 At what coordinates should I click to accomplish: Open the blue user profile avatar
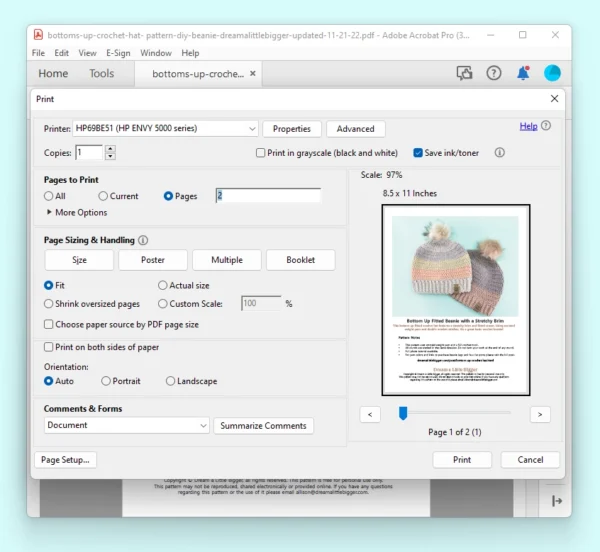(x=552, y=73)
